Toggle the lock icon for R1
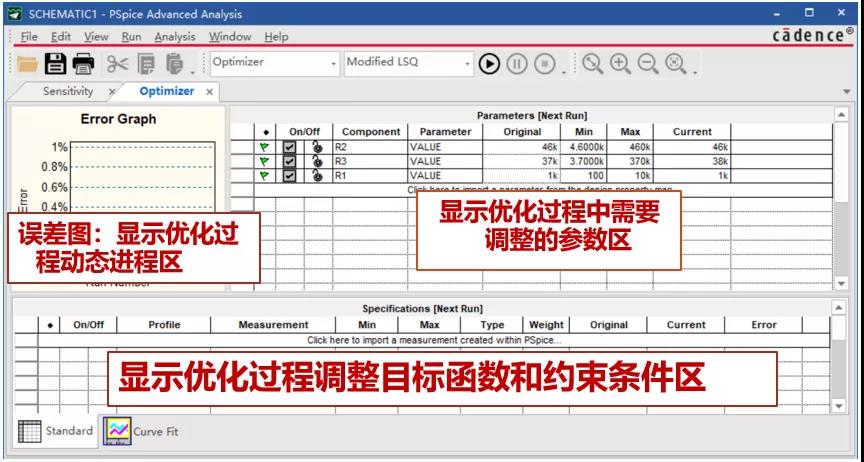Viewport: 864px width, 462px height. (317, 176)
